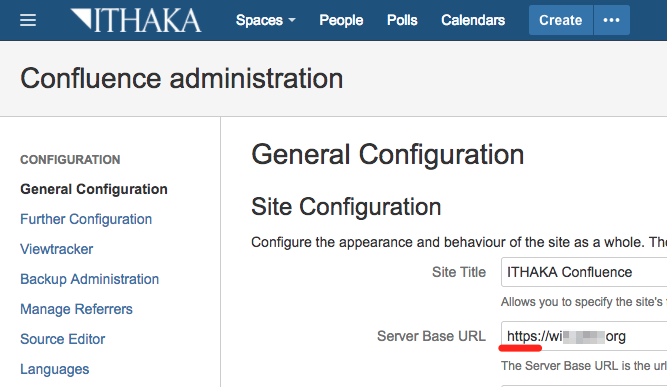Open Languages settings link
Viewport: 667px width, 387px height.
click(55, 369)
